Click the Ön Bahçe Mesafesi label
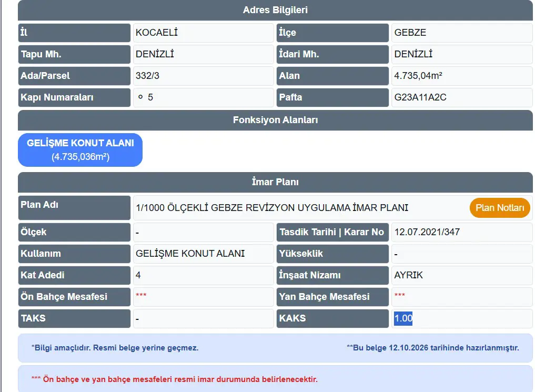The width and height of the screenshot is (535, 392). tap(74, 297)
